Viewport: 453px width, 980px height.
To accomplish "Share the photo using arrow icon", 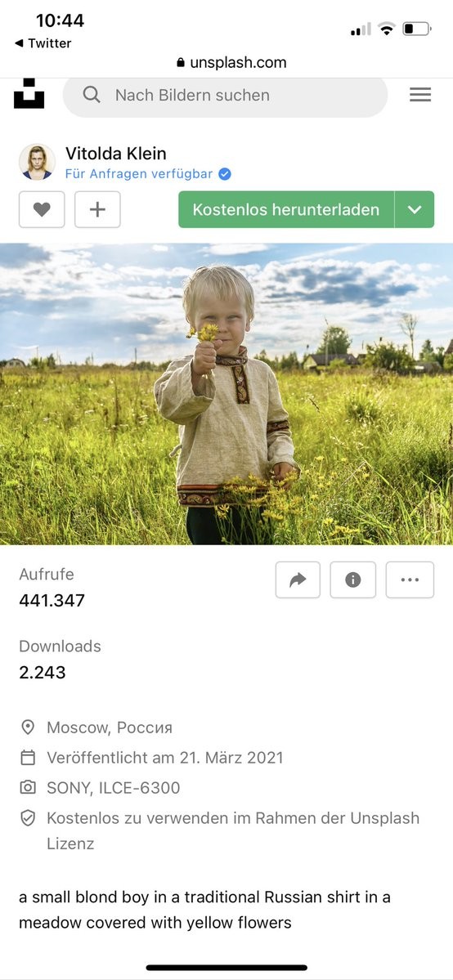I will click(298, 580).
